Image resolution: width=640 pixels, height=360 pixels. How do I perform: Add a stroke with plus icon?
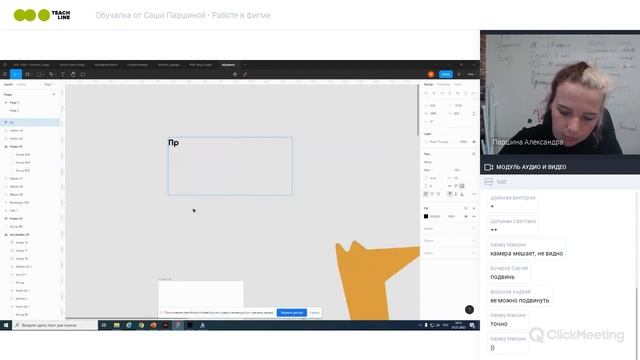pos(474,229)
